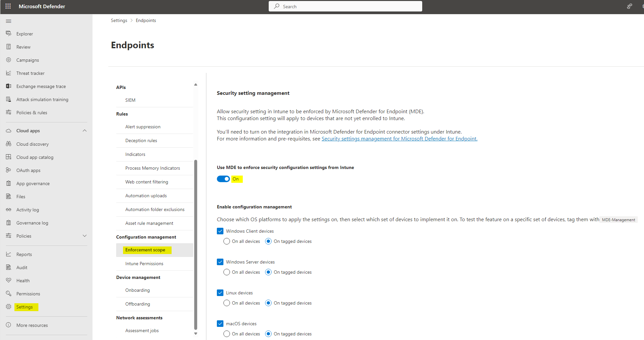The height and width of the screenshot is (340, 644).
Task: Open the Security settings management link
Action: pos(399,138)
